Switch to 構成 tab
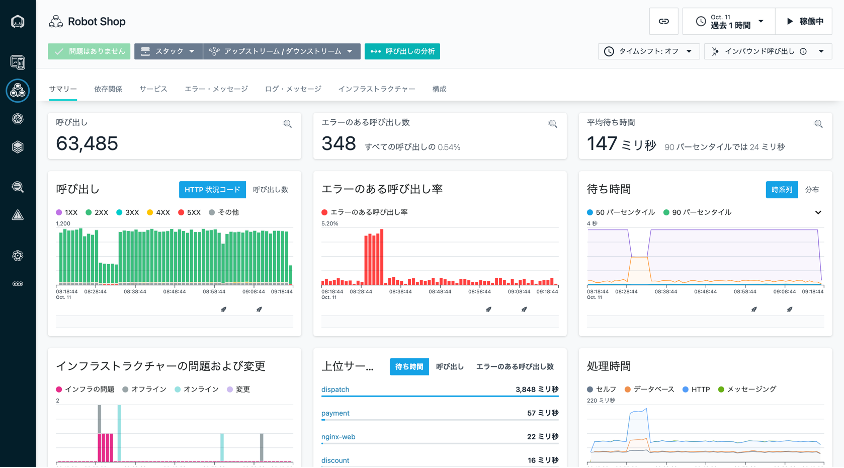This screenshot has height=468, width=844. click(439, 89)
